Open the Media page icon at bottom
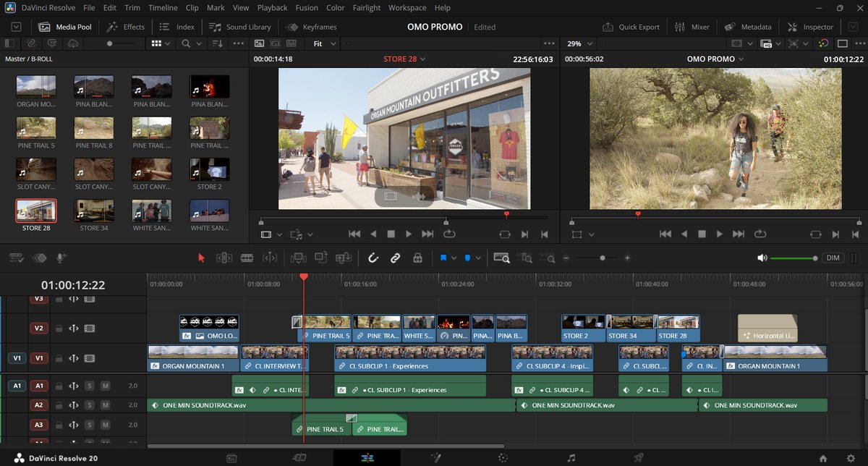Image resolution: width=868 pixels, height=466 pixels. [231, 458]
